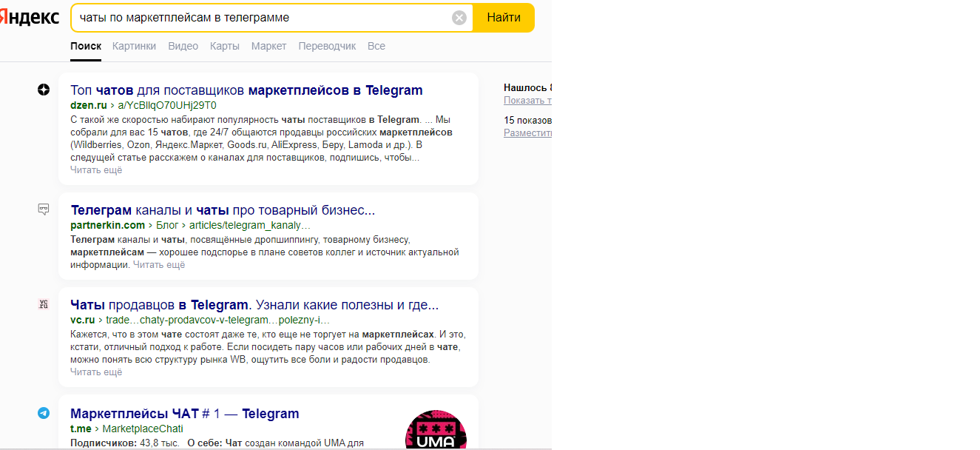The width and height of the screenshot is (980, 450).
Task: Switch to the Видео tab
Action: pyautogui.click(x=183, y=46)
